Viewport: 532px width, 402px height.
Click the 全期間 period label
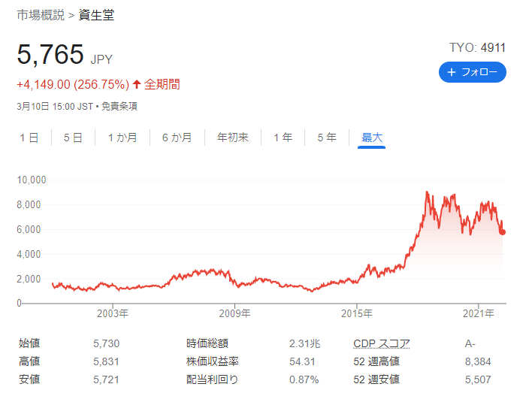point(162,84)
